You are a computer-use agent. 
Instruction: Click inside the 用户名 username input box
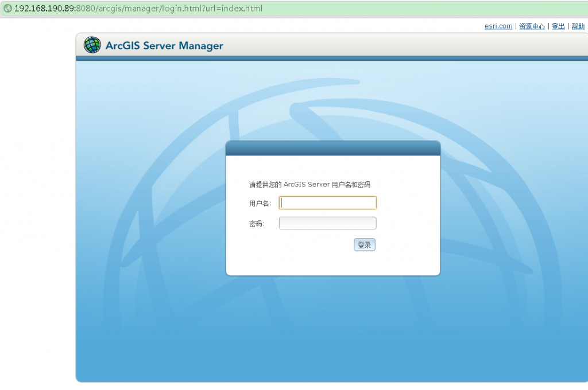tap(327, 202)
